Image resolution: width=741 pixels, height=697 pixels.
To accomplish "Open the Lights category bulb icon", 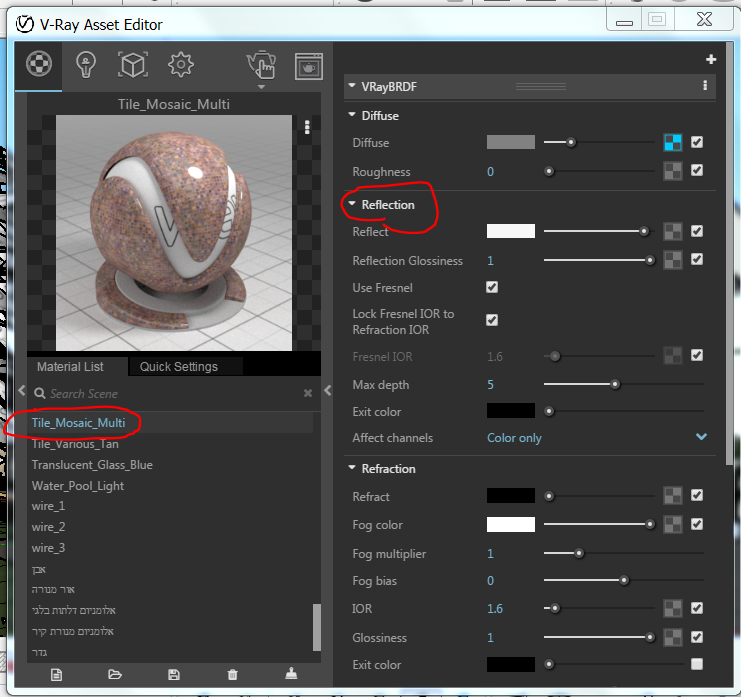I will point(86,64).
